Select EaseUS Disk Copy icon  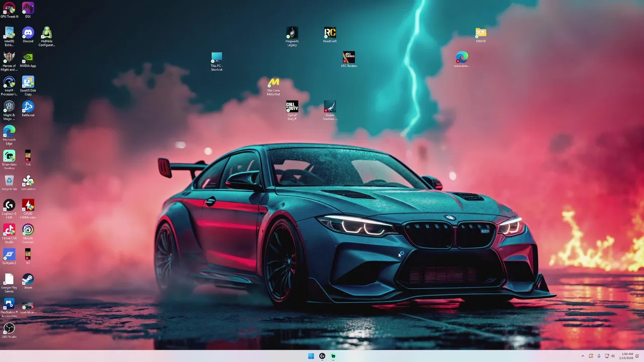coord(28,85)
